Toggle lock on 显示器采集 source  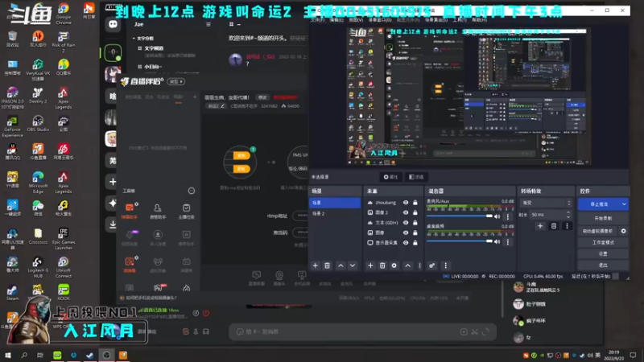pyautogui.click(x=415, y=243)
